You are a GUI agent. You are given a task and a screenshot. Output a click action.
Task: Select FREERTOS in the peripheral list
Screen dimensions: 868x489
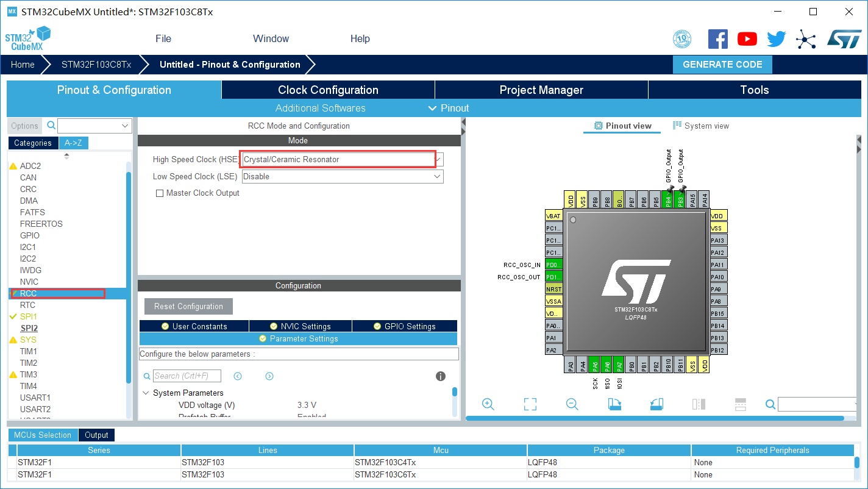(41, 224)
